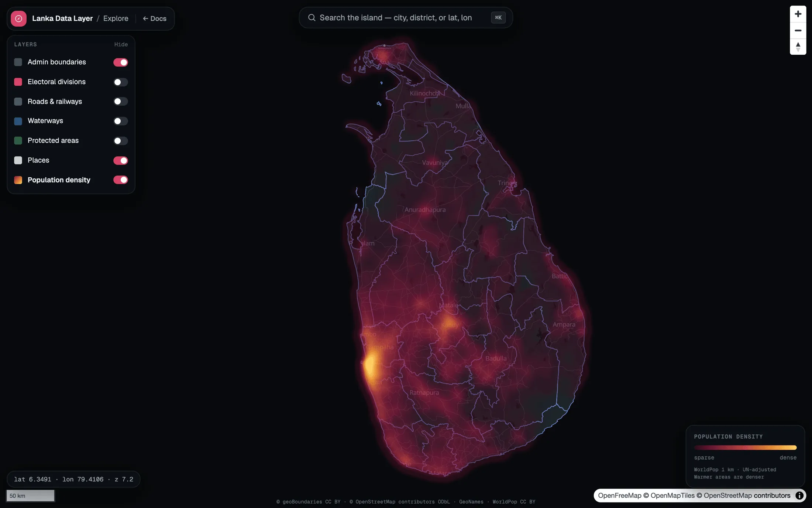The image size is (812, 508).
Task: Enable the Protected areas layer toggle
Action: point(121,141)
